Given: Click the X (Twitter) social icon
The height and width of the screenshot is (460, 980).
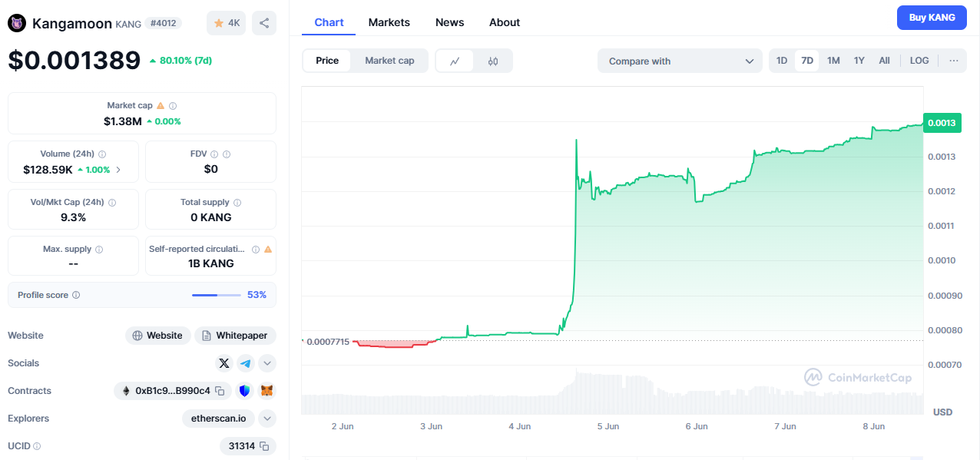Looking at the screenshot, I should (223, 363).
